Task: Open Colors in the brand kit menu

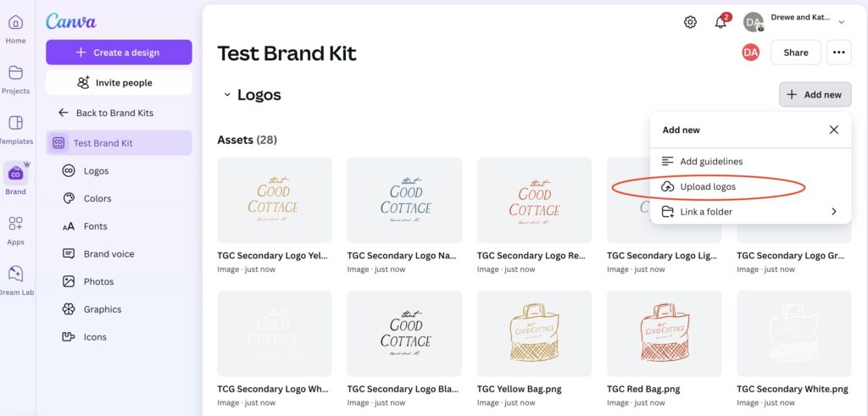Action: click(x=97, y=198)
